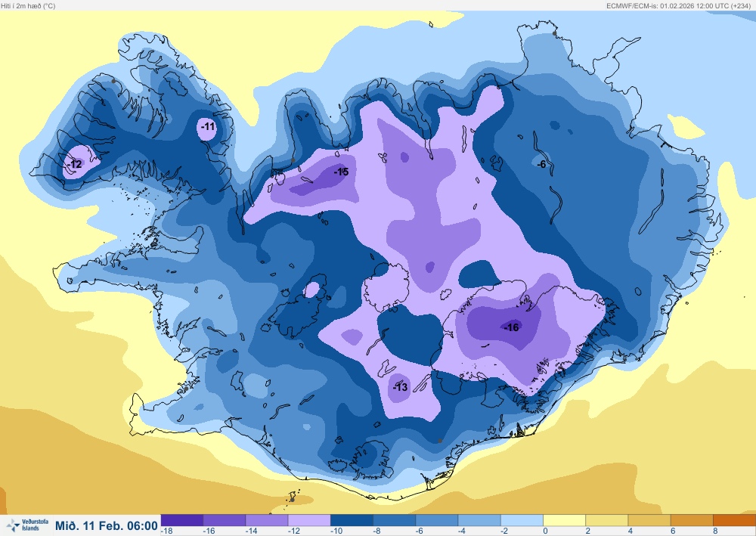Click the ECMWF/ECM-is model run timestamp

(678, 6)
